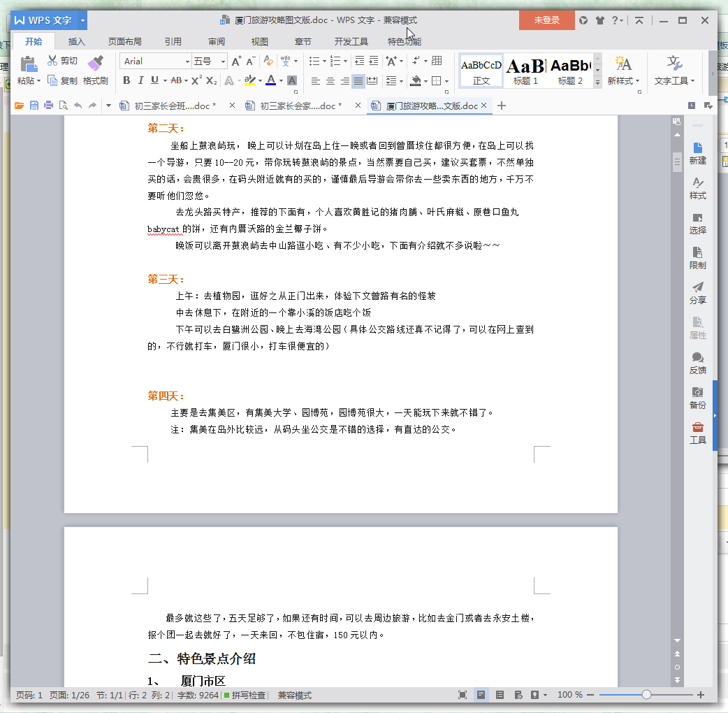
Task: Pick the text highlight color
Action: tap(250, 80)
